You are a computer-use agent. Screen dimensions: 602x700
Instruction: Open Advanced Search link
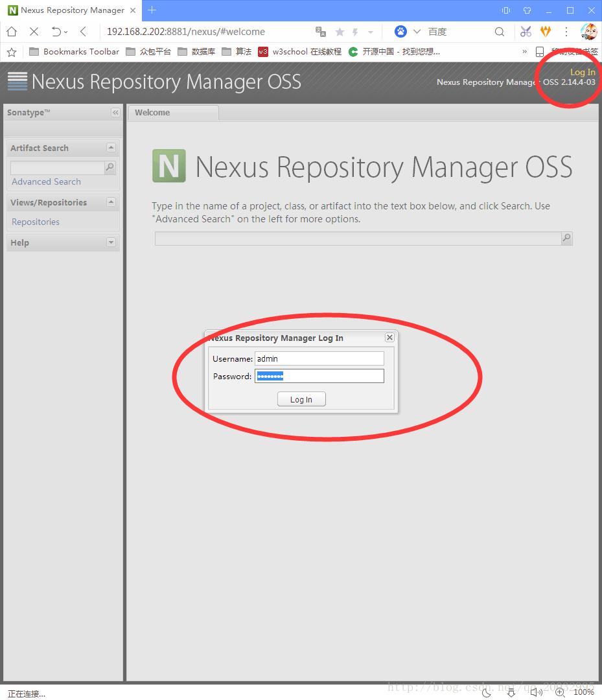click(x=46, y=181)
